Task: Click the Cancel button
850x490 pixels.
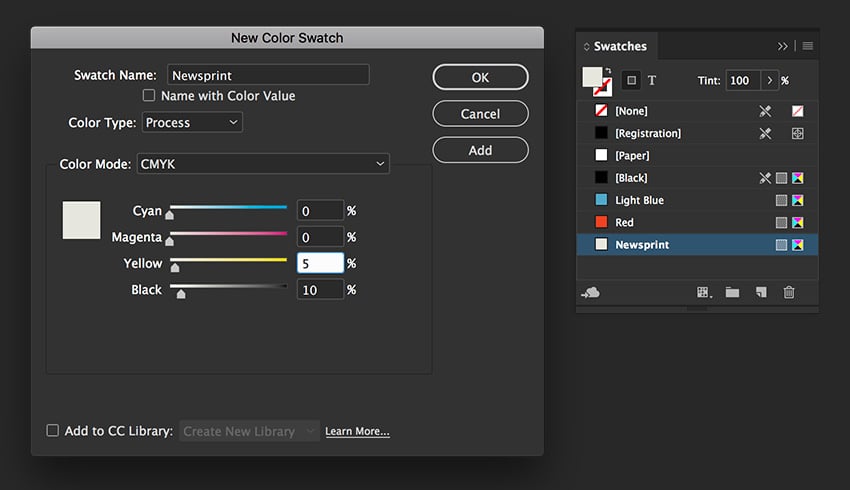Action: 480,114
